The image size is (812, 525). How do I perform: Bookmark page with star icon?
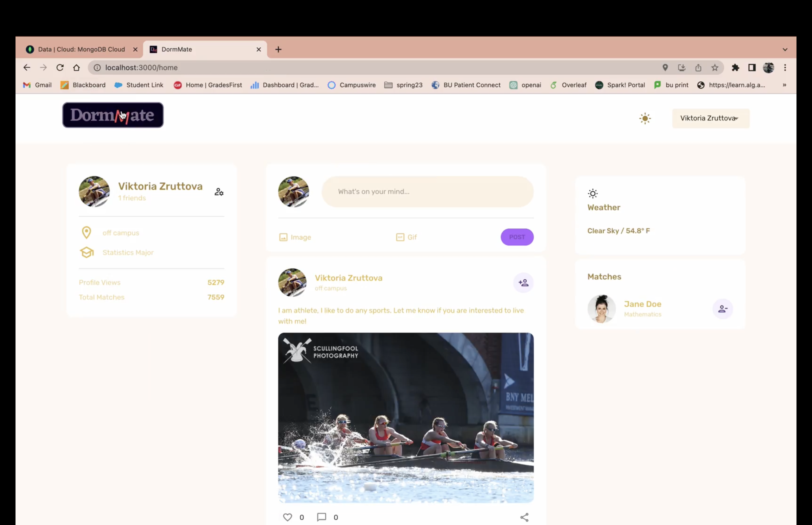coord(714,67)
